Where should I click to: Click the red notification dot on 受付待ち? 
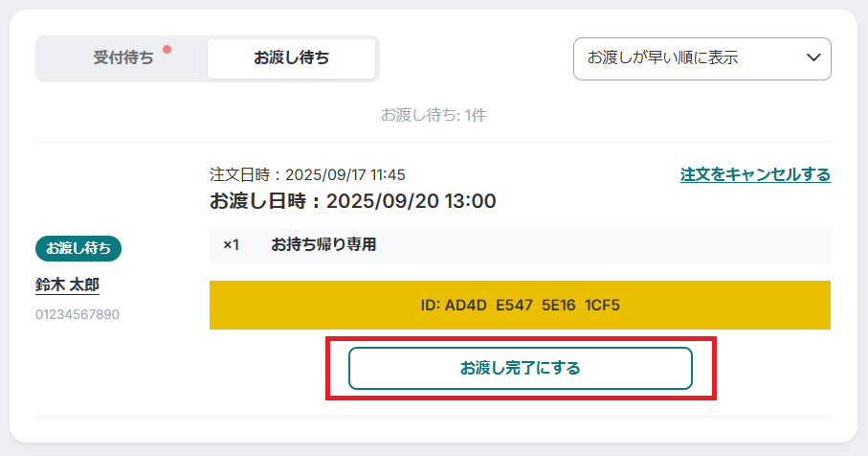[167, 49]
